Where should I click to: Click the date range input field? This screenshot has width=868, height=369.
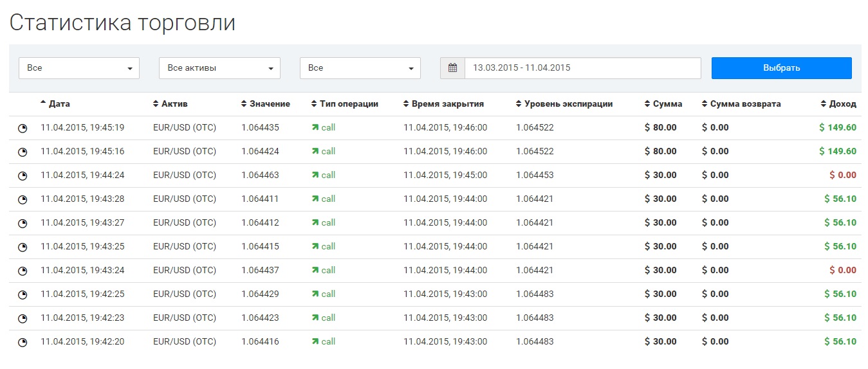582,68
